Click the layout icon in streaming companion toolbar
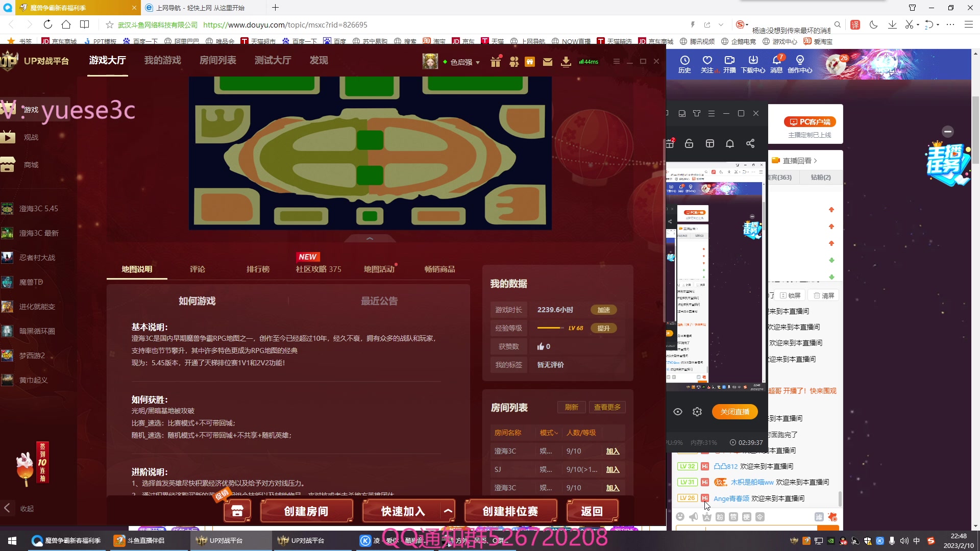The width and height of the screenshot is (980, 551). pos(709,143)
